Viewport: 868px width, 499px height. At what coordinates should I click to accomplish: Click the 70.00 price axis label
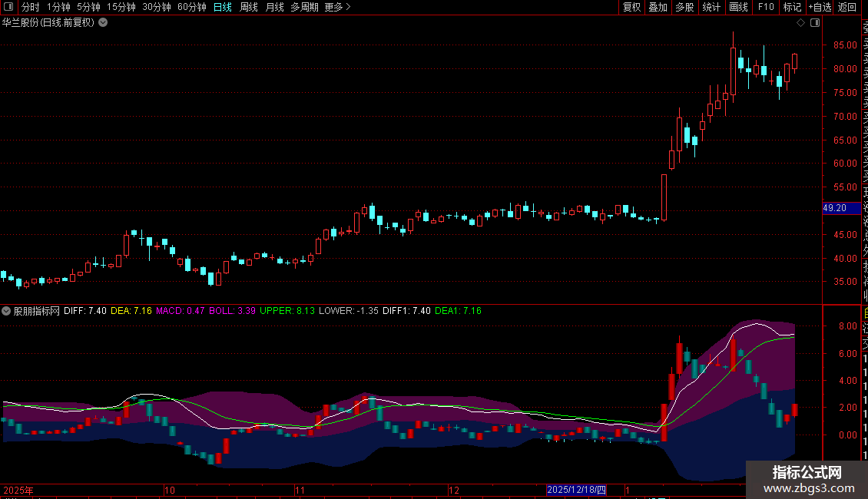click(845, 117)
